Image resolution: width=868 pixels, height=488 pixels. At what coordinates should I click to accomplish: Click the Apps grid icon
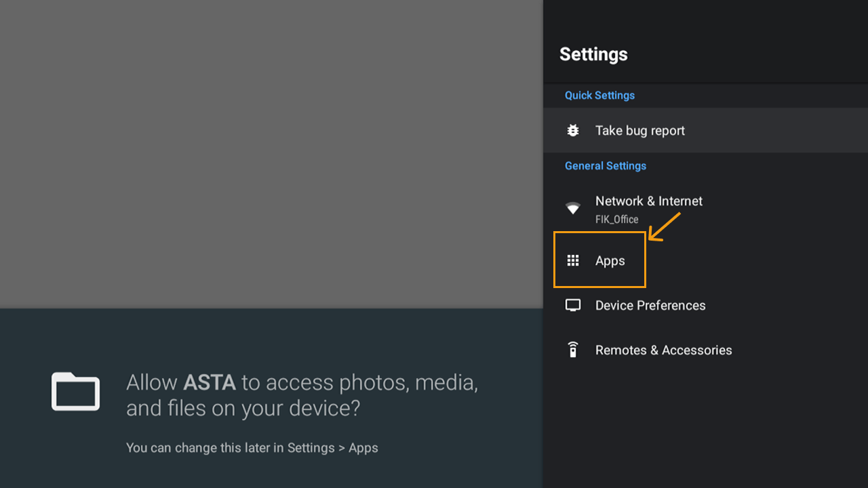pyautogui.click(x=573, y=261)
